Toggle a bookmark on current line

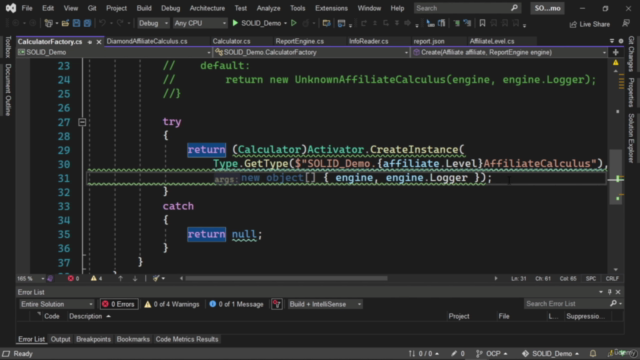point(482,23)
